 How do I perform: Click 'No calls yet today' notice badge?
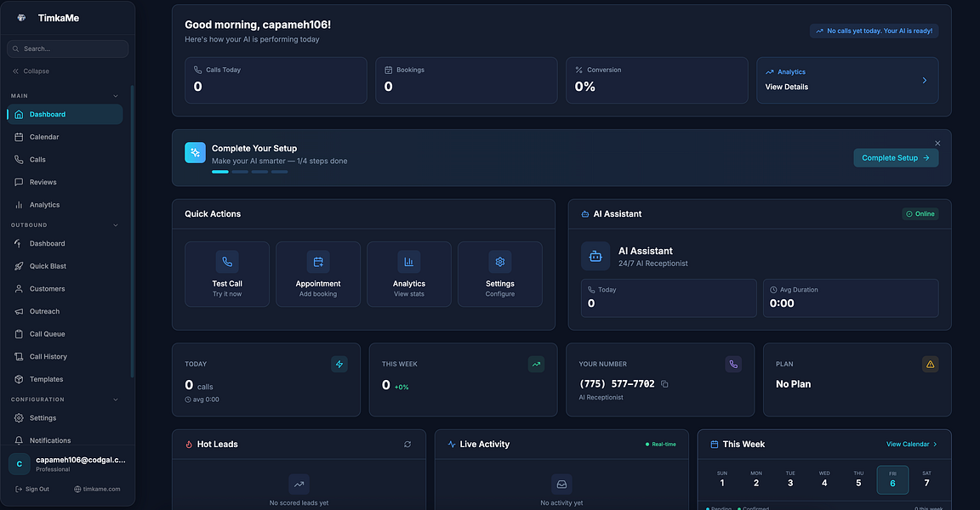(x=874, y=31)
